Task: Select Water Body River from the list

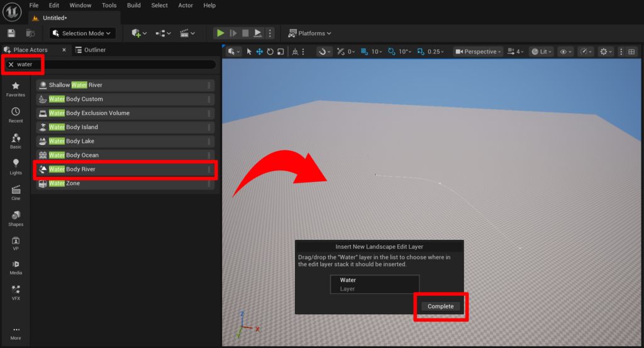Action: pos(125,169)
